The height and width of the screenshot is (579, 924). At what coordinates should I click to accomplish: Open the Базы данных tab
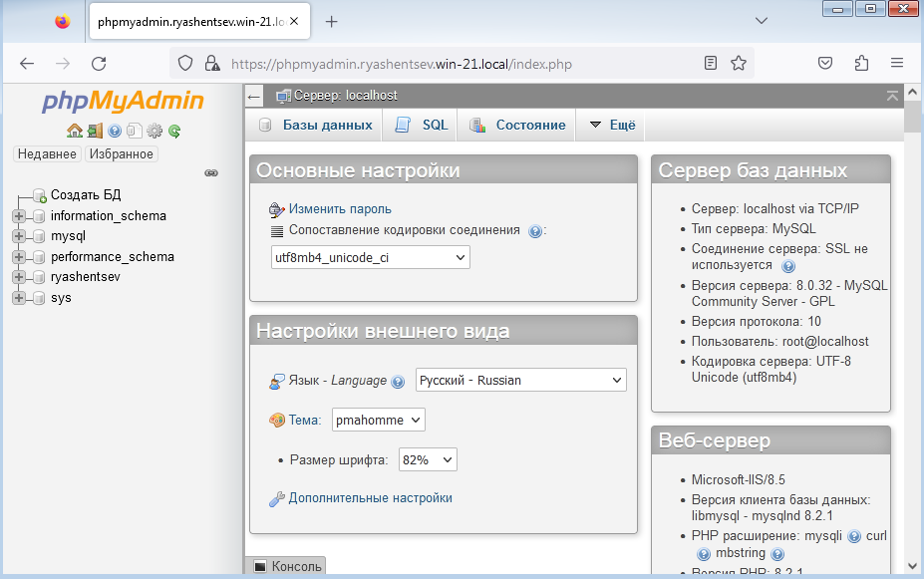click(315, 125)
